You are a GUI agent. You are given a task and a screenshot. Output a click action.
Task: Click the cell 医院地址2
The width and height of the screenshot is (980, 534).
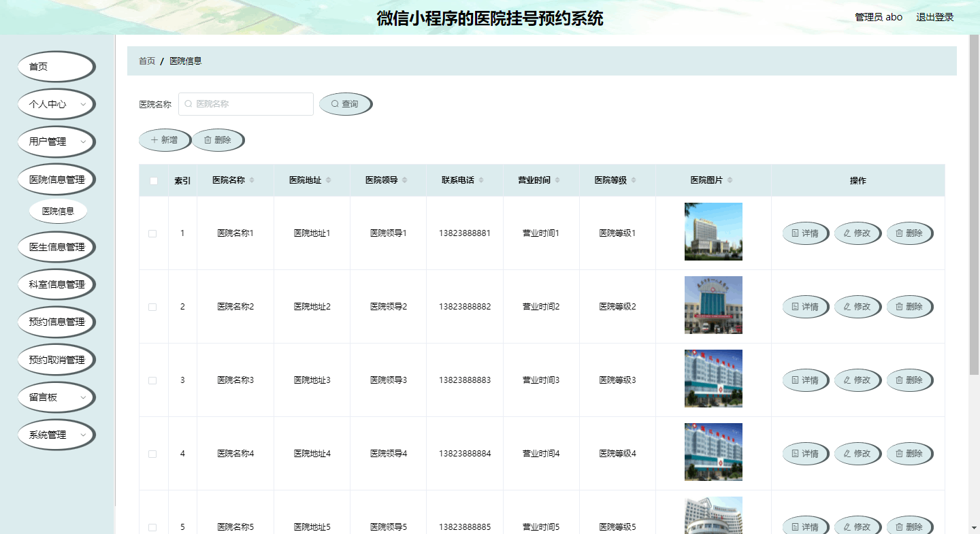click(x=312, y=307)
